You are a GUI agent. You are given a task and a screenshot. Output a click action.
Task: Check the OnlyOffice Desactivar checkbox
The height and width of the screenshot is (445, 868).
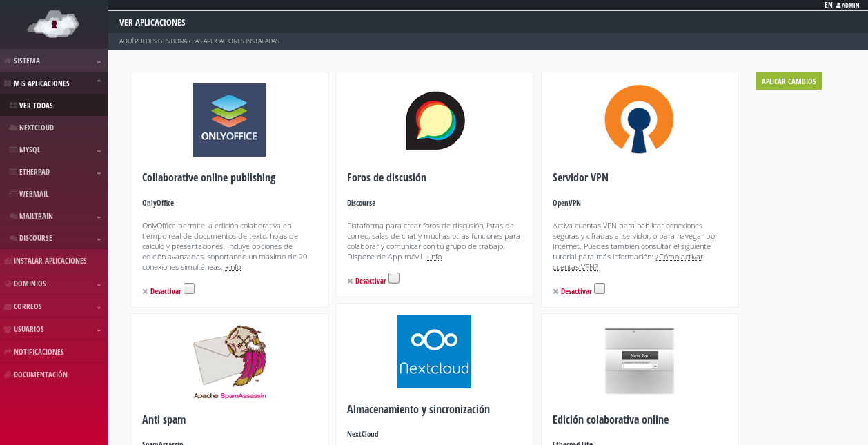189,288
